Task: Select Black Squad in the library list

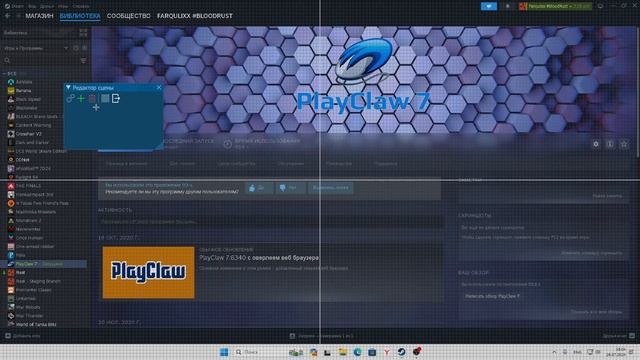Action: [28, 99]
